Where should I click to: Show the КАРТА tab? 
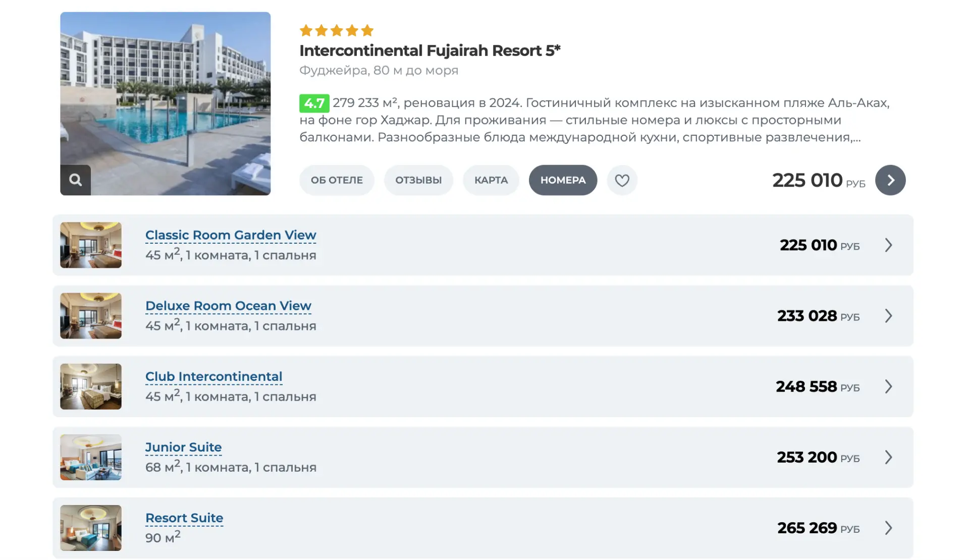[491, 180]
